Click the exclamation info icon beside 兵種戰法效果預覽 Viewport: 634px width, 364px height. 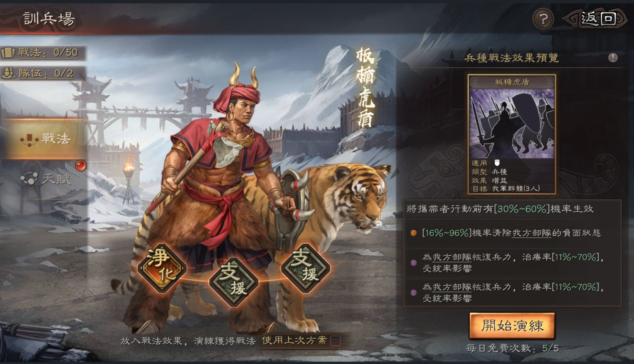click(x=613, y=57)
